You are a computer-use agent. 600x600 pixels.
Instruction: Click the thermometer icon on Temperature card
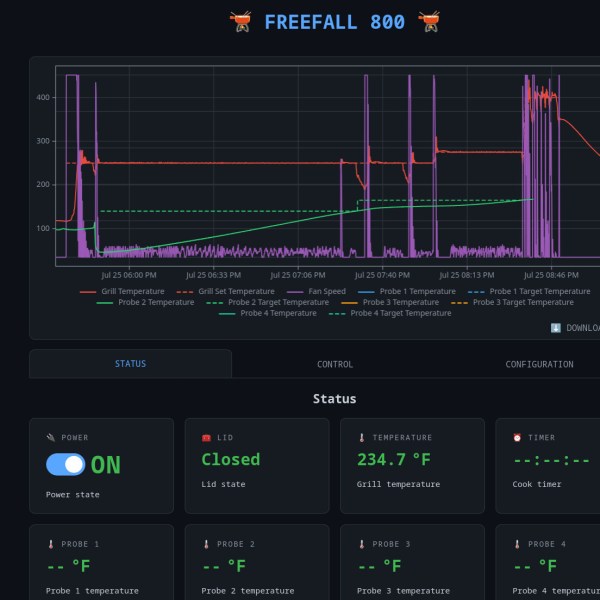pos(362,437)
